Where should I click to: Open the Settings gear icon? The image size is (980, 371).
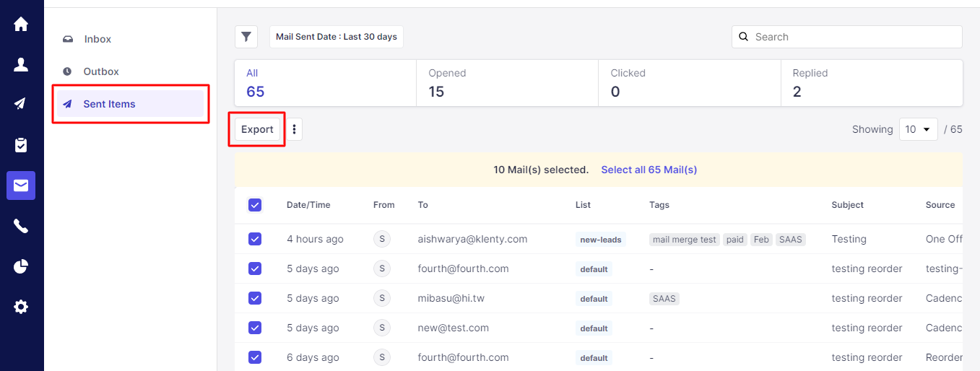click(x=21, y=307)
